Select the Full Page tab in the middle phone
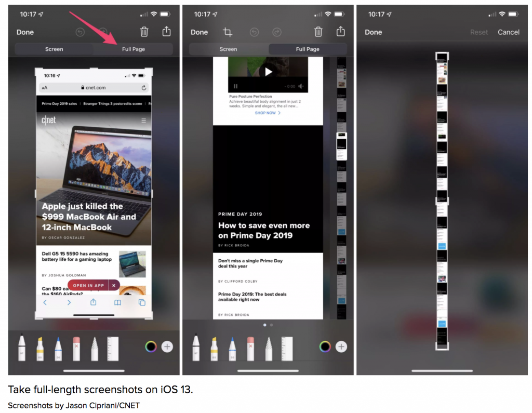Viewport: 532px width, 413px height. point(308,49)
